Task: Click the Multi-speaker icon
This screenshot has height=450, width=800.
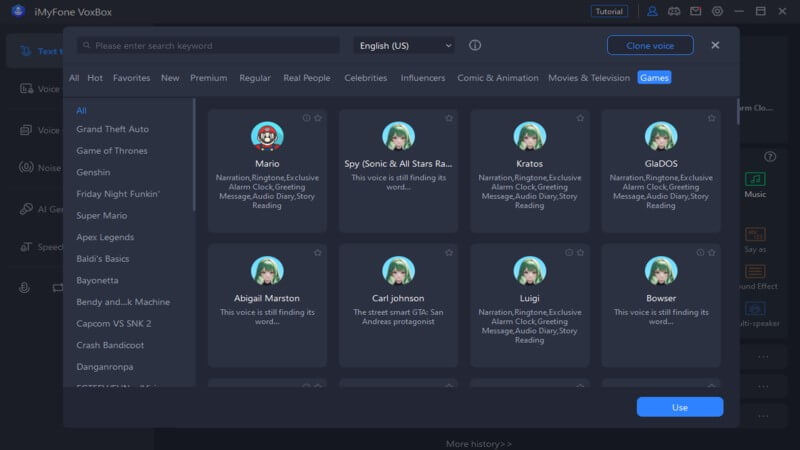Action: click(755, 308)
